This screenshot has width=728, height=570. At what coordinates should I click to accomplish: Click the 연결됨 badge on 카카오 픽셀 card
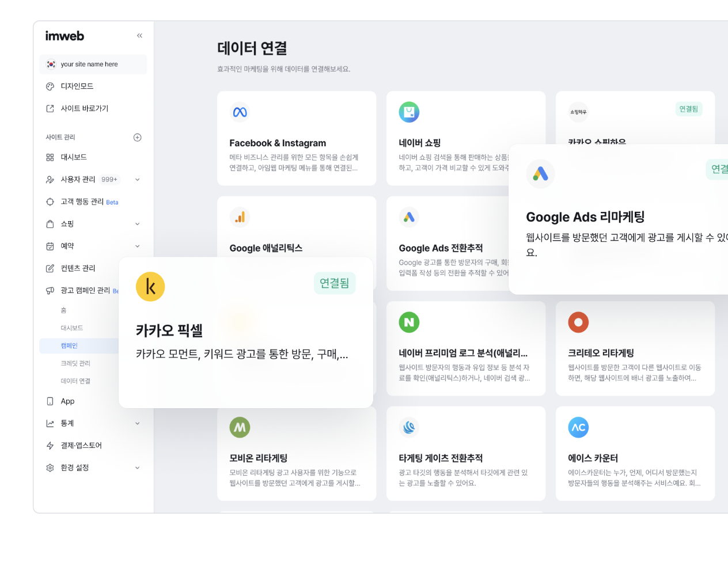335,283
